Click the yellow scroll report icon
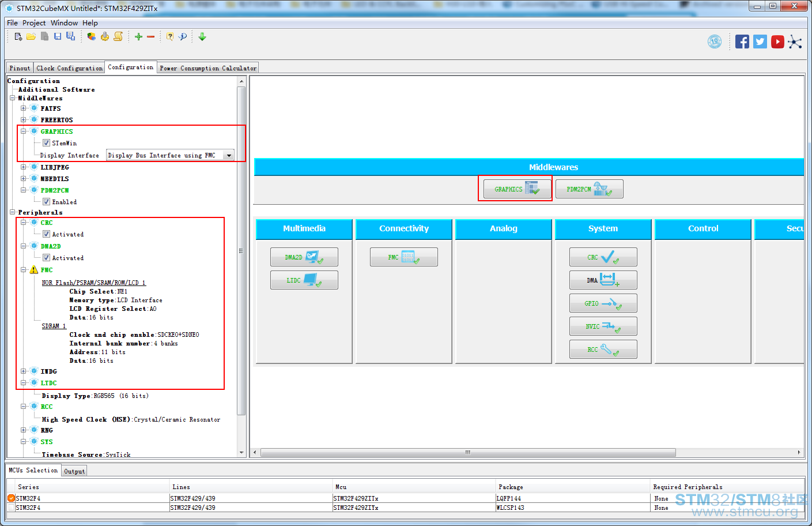Screen dimensions: 812x526 (118, 37)
